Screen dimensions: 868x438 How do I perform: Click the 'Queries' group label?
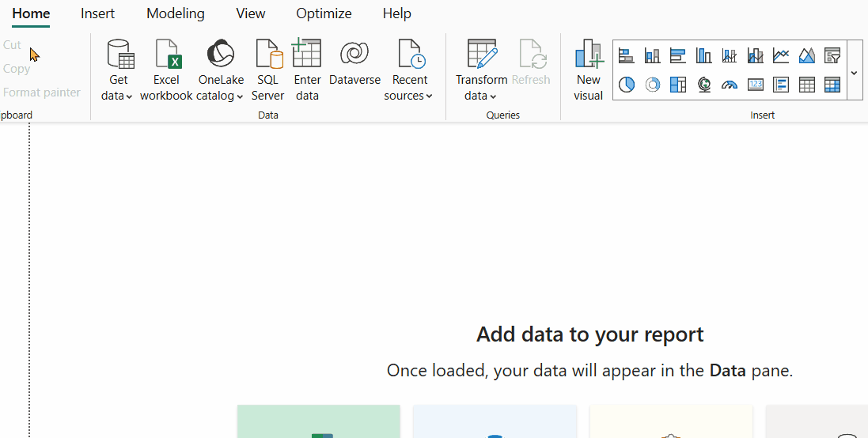coord(503,115)
